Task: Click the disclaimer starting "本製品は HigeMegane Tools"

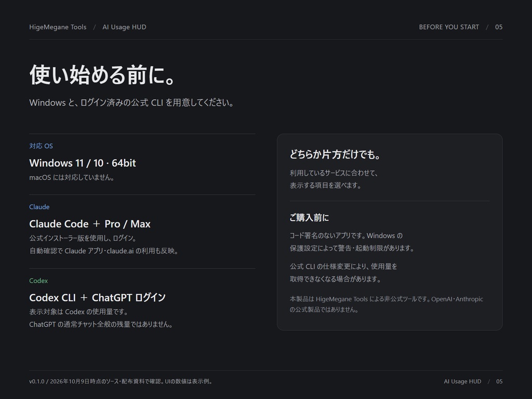Action: 387,304
